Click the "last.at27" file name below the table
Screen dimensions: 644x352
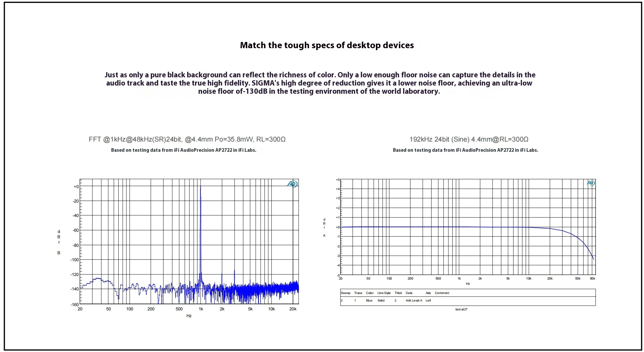(x=461, y=309)
